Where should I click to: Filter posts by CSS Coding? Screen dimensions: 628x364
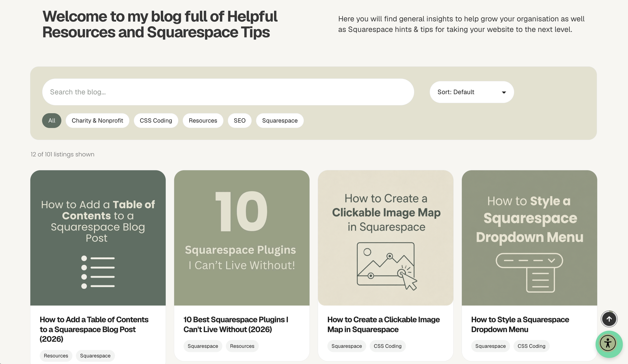(156, 120)
